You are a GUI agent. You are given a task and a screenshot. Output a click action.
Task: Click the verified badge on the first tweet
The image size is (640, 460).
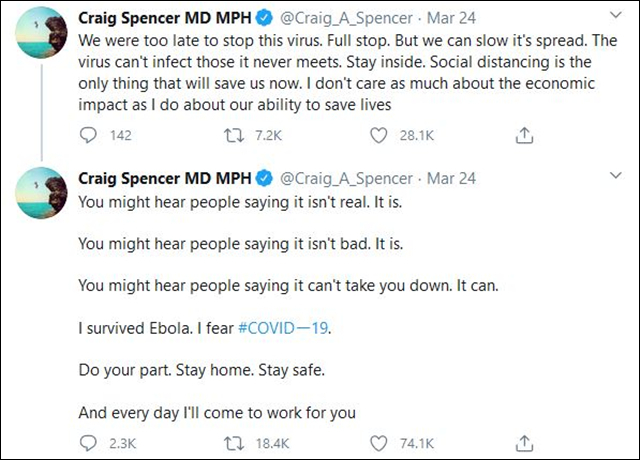pos(265,18)
